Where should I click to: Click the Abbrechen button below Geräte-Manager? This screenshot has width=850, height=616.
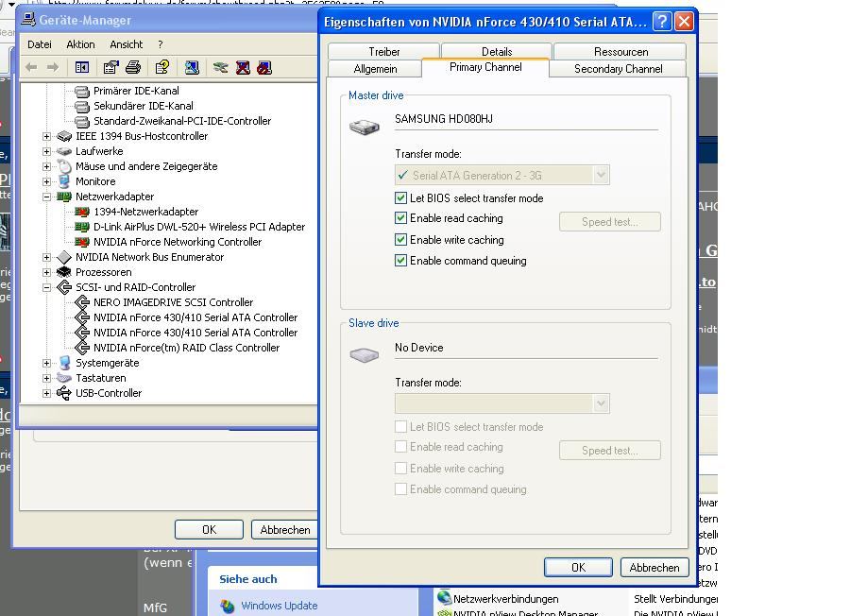(284, 530)
